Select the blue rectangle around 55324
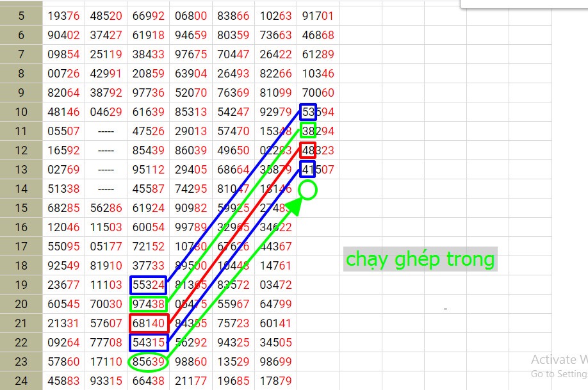Viewport: 588px width, 390px height. pyautogui.click(x=148, y=285)
